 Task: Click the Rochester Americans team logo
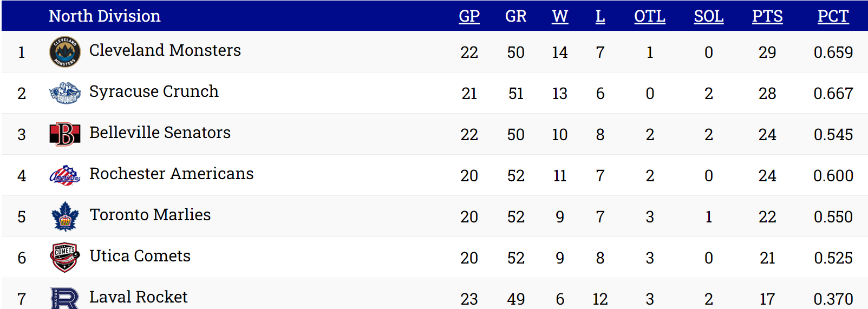[x=65, y=175]
